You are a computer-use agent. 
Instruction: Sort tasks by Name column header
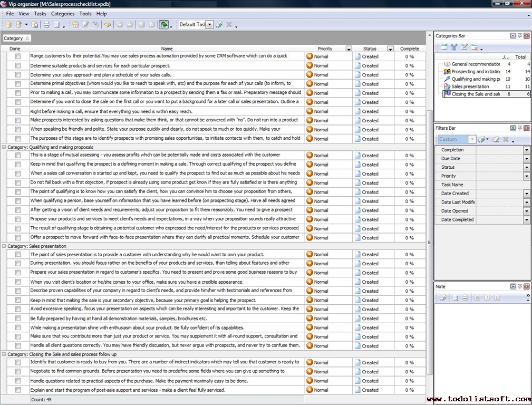(167, 49)
